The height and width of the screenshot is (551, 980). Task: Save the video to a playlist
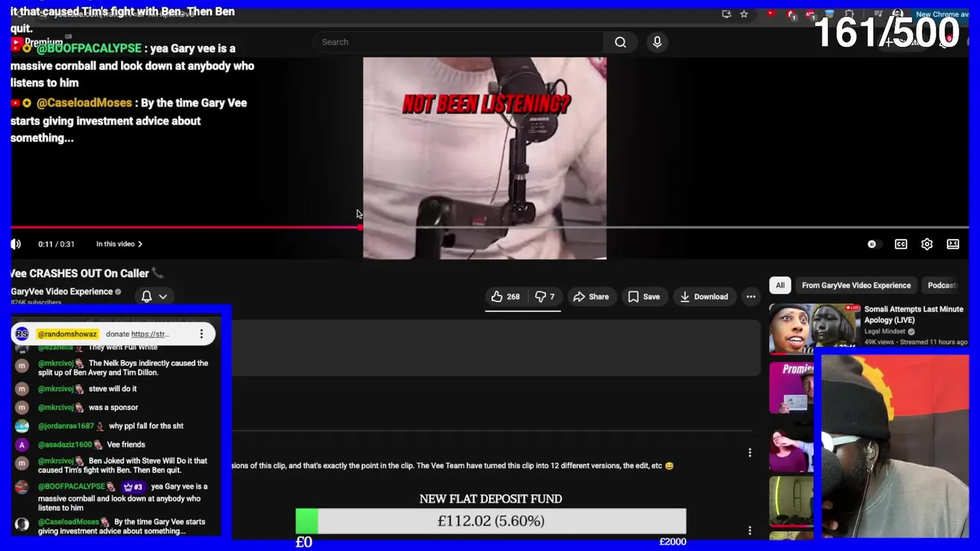tap(644, 297)
